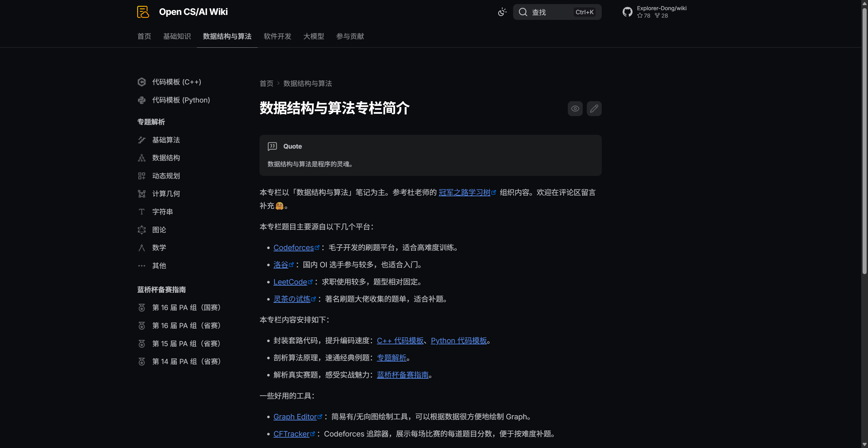Click the 数学 sidebar icon
Viewport: 868px width, 448px height.
pos(142,247)
